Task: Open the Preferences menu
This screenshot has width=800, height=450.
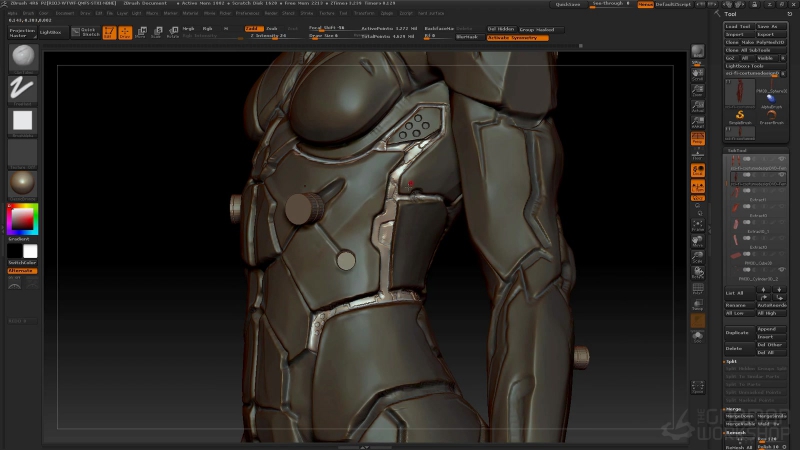Action: (247, 13)
